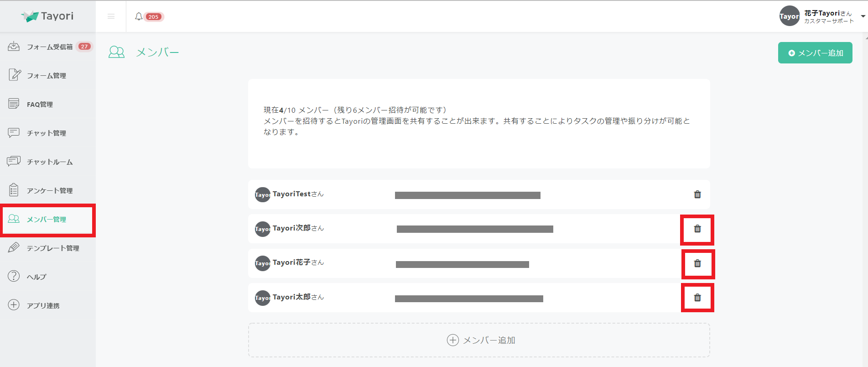Click the 現在4/10 メンバー info text
The height and width of the screenshot is (367, 868).
tap(355, 110)
